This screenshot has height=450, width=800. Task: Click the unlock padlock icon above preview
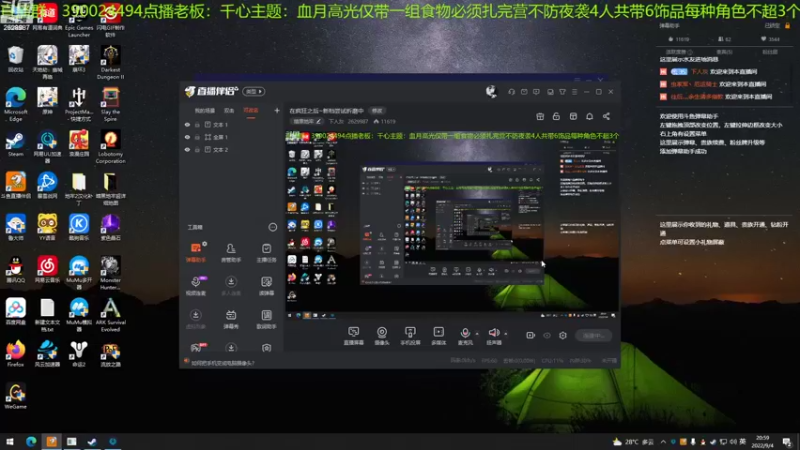click(x=556, y=116)
